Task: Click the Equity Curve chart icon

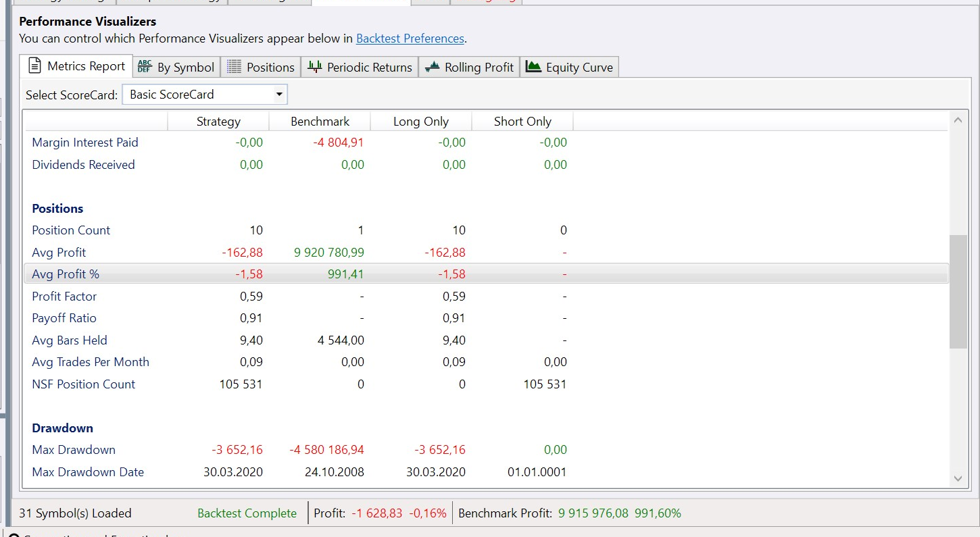Action: [x=534, y=67]
